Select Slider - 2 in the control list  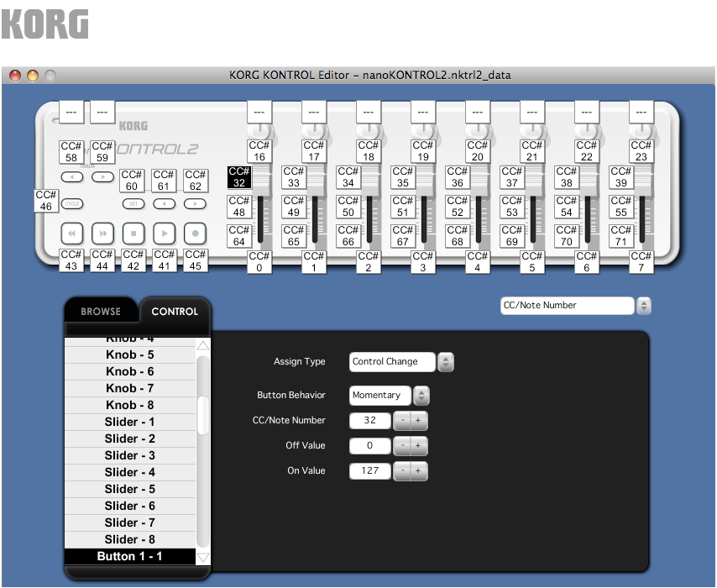(x=130, y=438)
